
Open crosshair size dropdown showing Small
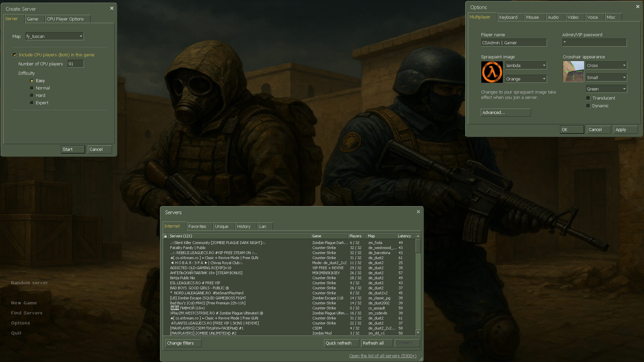click(x=606, y=77)
